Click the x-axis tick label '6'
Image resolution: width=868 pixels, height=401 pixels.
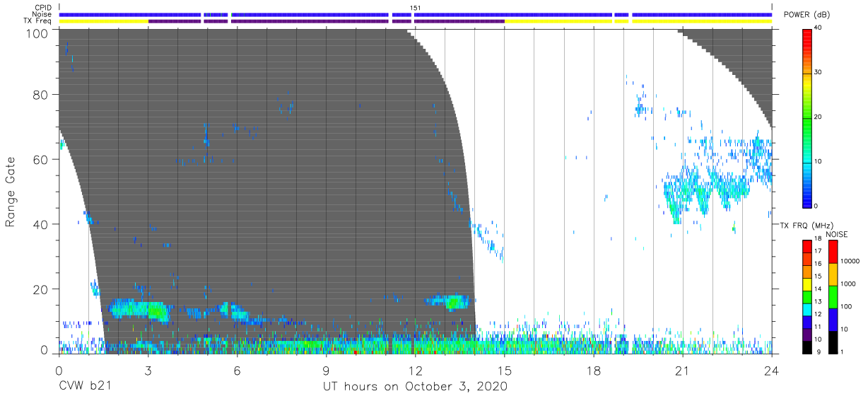click(x=237, y=370)
